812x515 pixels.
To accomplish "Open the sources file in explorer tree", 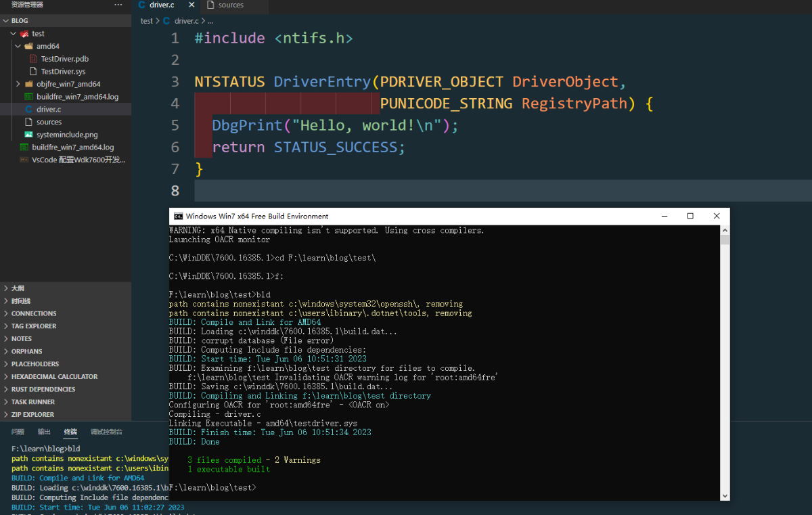I will click(x=49, y=122).
